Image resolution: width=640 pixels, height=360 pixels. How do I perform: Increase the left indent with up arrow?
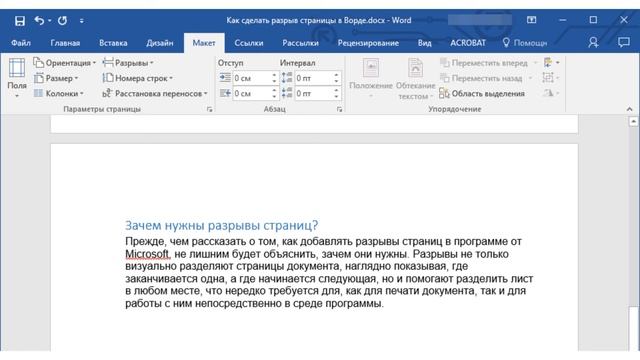[x=274, y=75]
